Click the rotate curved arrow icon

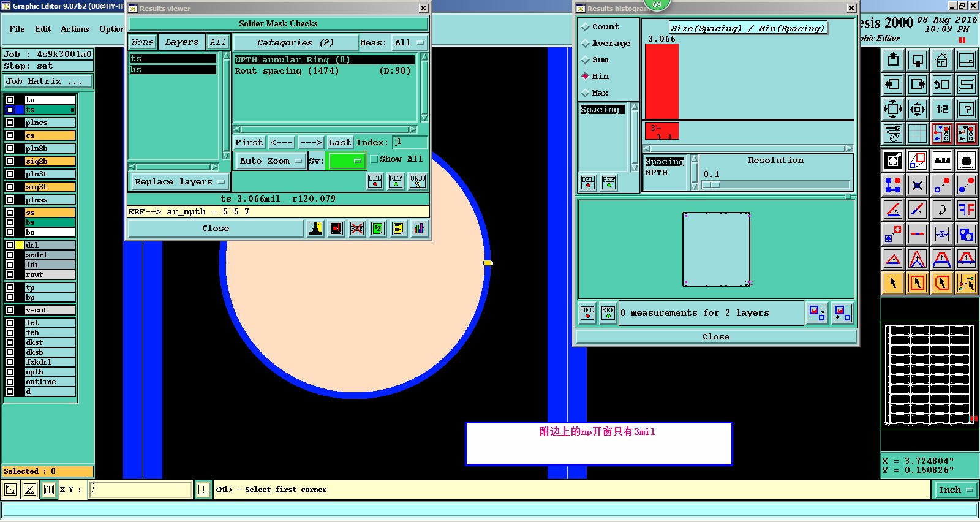(x=942, y=210)
